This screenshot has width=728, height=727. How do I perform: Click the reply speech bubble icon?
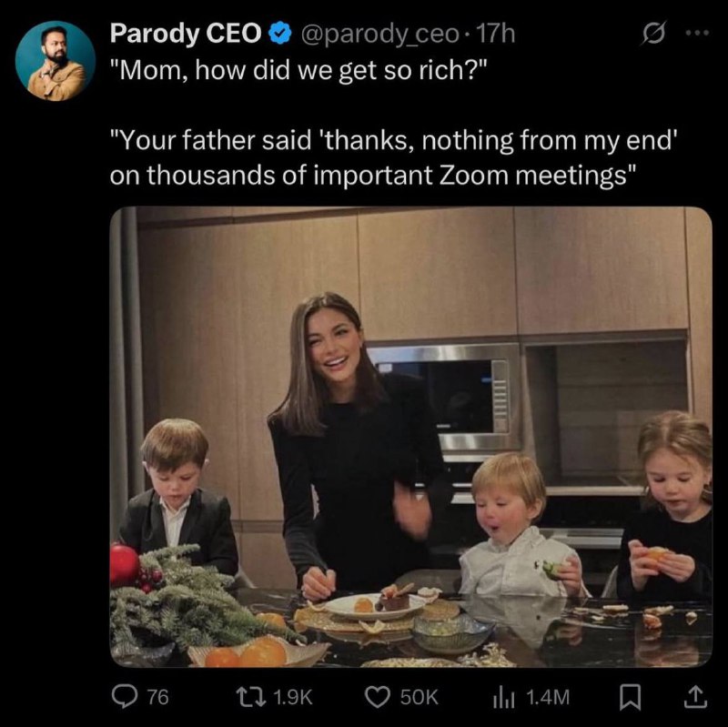tap(125, 696)
